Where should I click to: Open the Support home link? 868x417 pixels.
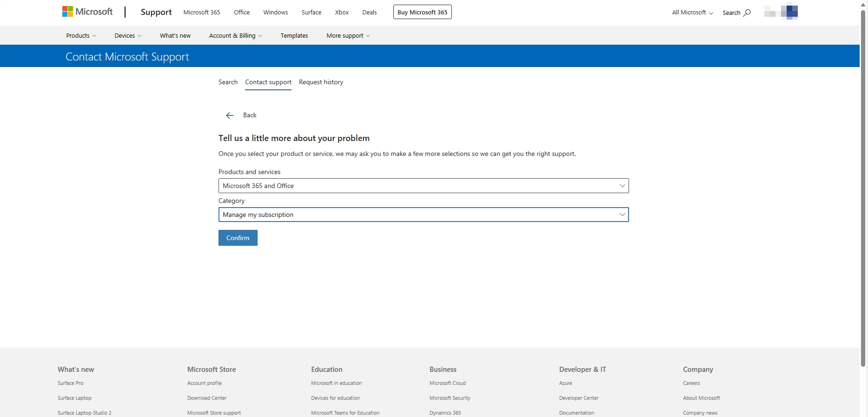point(156,12)
